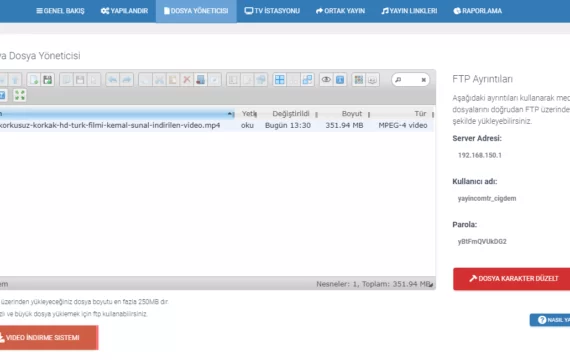570x360 pixels.
Task: Click the Nesneler: 1, Toplam status text
Action: coord(373,284)
